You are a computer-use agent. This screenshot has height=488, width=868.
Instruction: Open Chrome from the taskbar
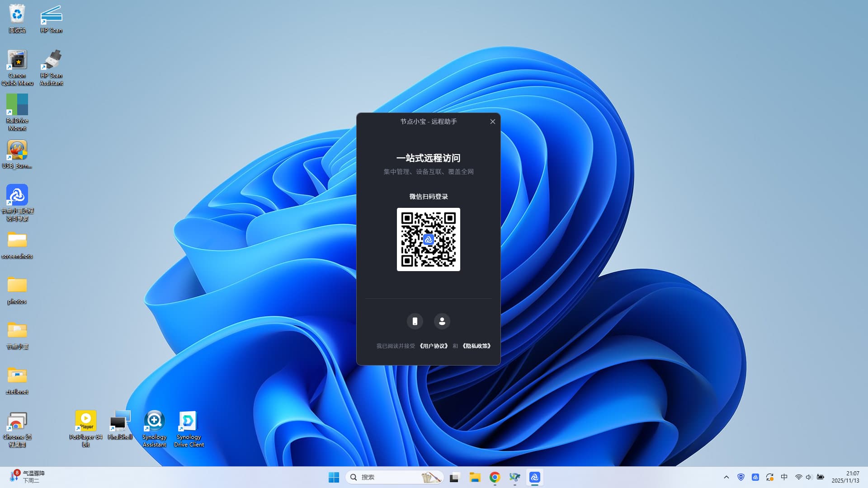pos(495,477)
